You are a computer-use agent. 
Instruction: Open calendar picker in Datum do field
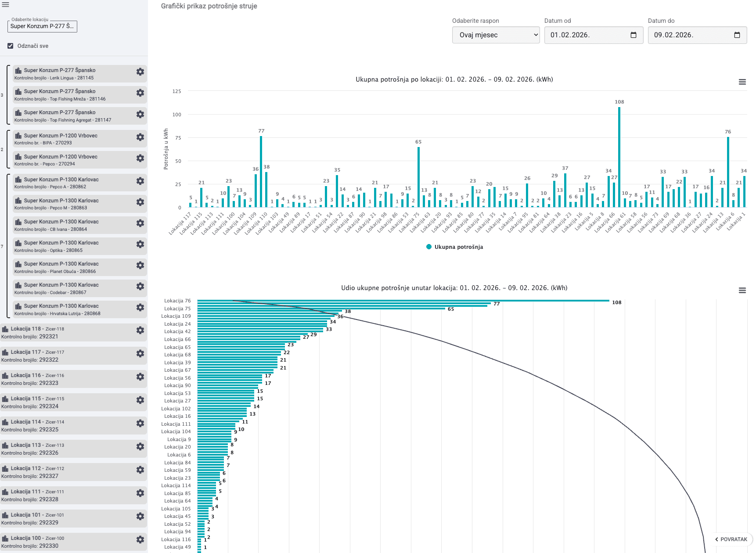[x=737, y=35]
